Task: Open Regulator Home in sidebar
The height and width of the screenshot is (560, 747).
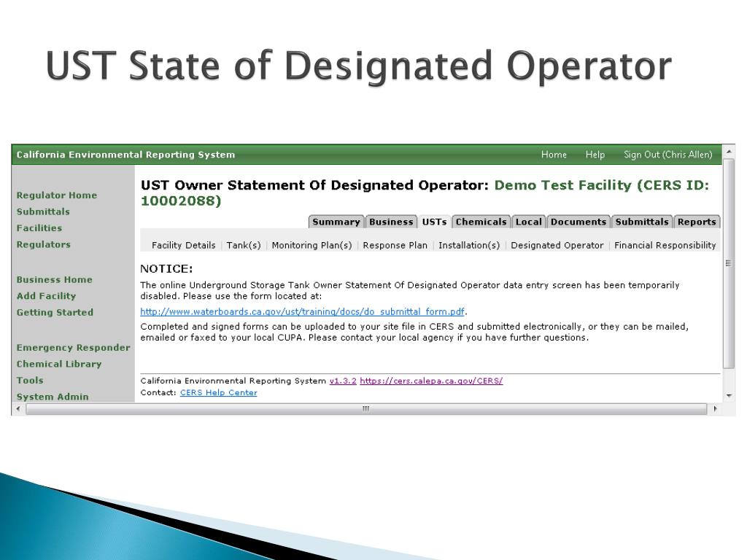Action: coord(57,195)
